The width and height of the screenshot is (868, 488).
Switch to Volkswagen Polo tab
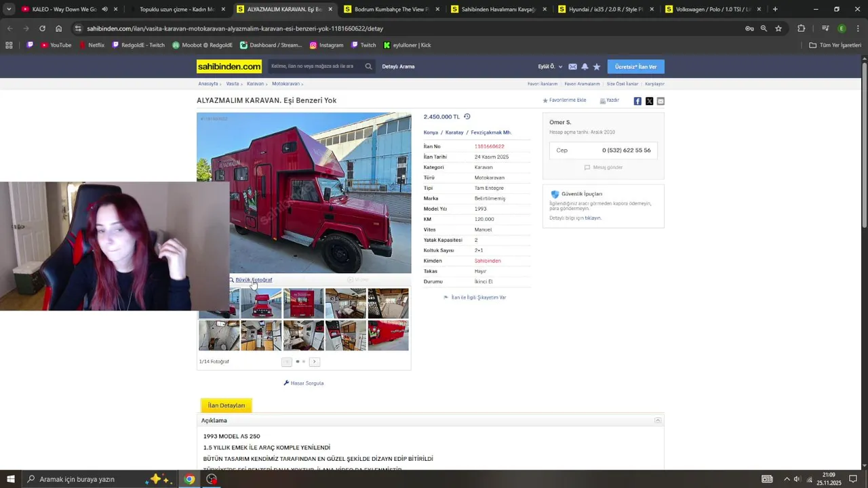pyautogui.click(x=712, y=9)
